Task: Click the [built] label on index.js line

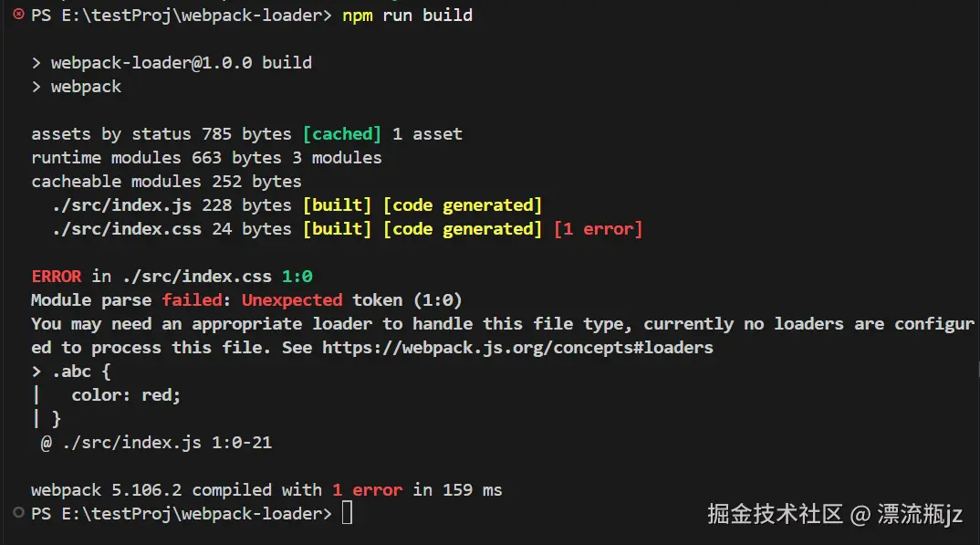Action: click(x=337, y=205)
